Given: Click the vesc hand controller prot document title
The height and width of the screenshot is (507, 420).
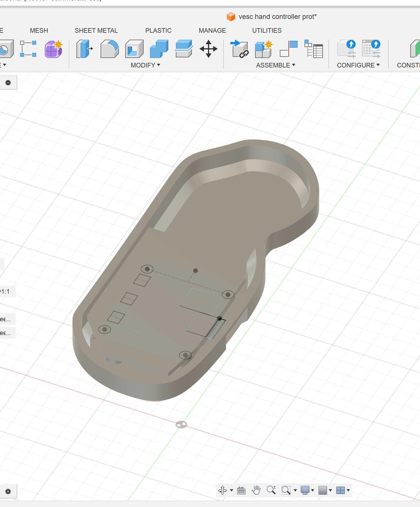Looking at the screenshot, I should [x=277, y=17].
